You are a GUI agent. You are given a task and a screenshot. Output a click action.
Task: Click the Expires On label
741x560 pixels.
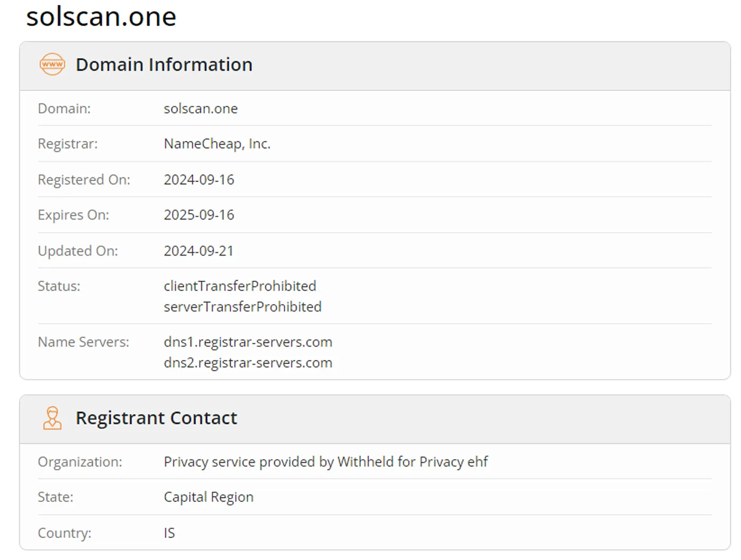(73, 215)
